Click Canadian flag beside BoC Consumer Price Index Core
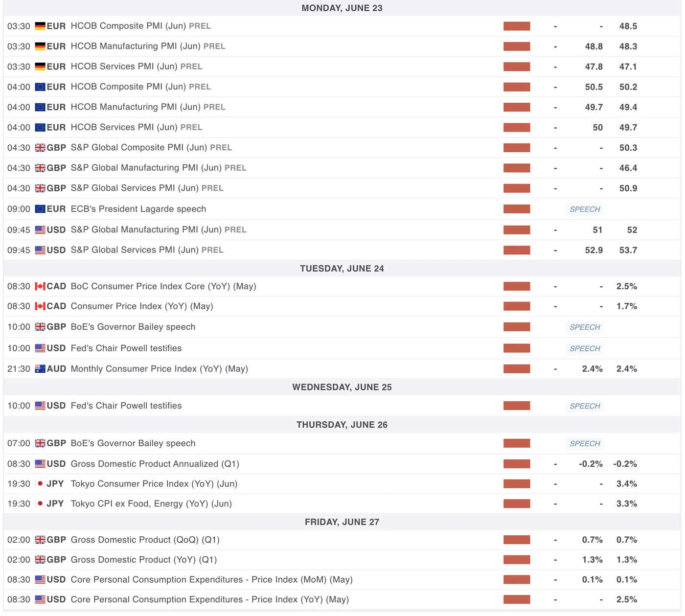The width and height of the screenshot is (685, 616). (40, 286)
